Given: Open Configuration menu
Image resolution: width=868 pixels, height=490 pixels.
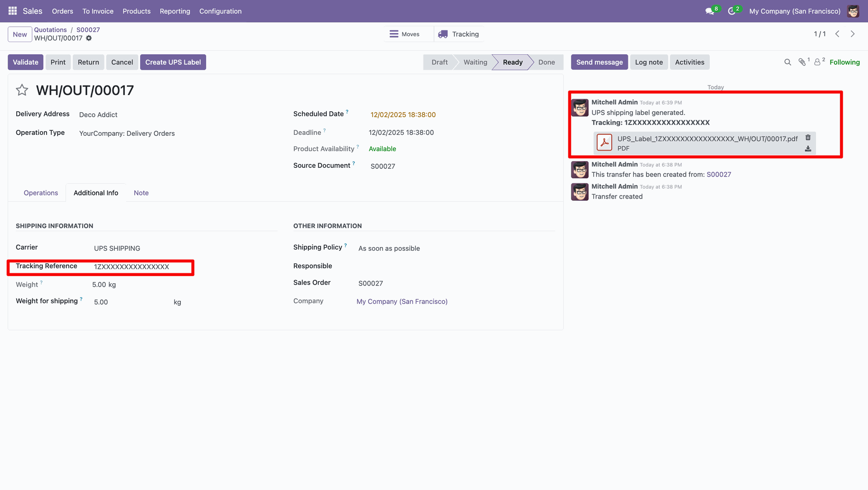Looking at the screenshot, I should (x=220, y=11).
